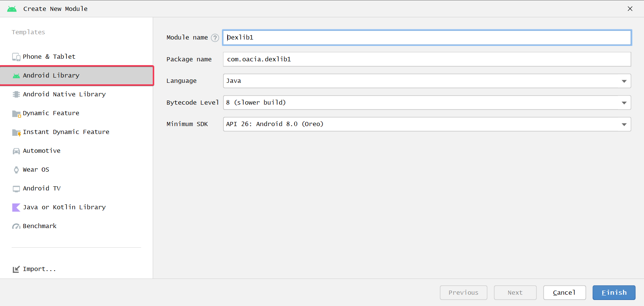Select the Benchmark gauge icon
644x306 pixels.
16,226
